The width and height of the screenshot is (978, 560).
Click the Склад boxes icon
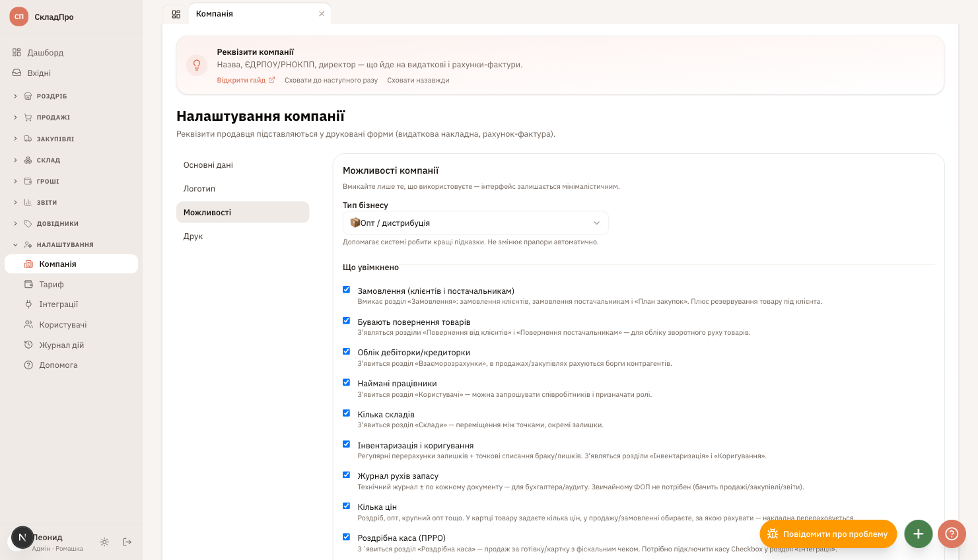click(28, 160)
